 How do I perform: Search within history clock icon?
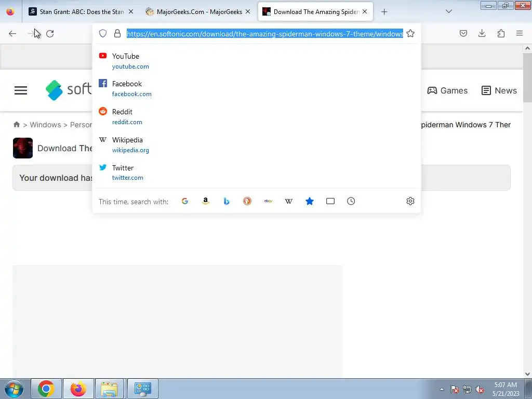click(x=351, y=201)
